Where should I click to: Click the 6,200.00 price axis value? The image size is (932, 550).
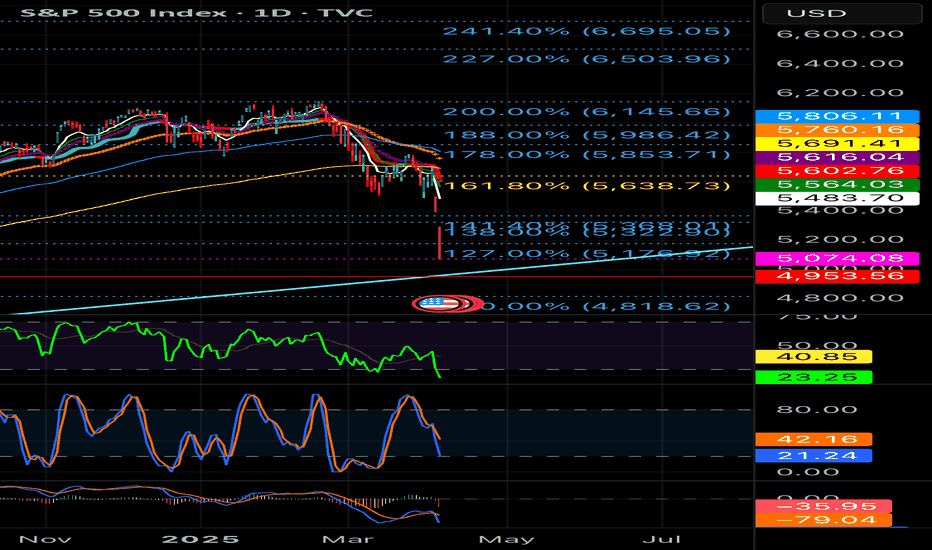[840, 93]
